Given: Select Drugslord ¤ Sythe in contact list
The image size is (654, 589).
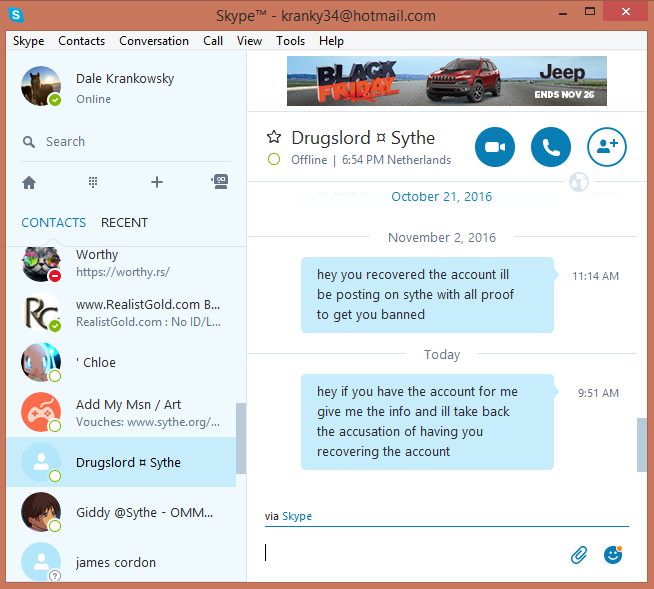Looking at the screenshot, I should tap(121, 462).
